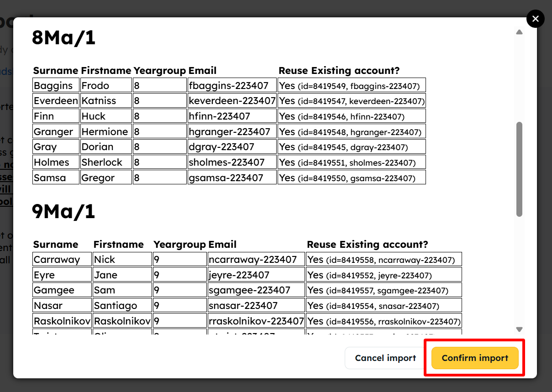Click the Eyre surname cell
Image resolution: width=552 pixels, height=392 pixels.
[x=62, y=275]
